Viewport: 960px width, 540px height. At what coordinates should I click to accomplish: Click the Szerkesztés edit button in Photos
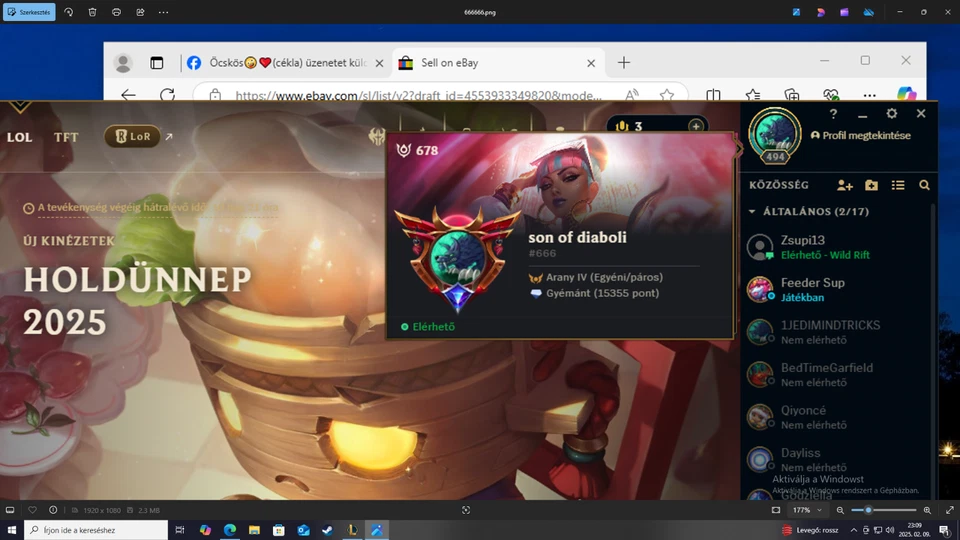pos(29,12)
